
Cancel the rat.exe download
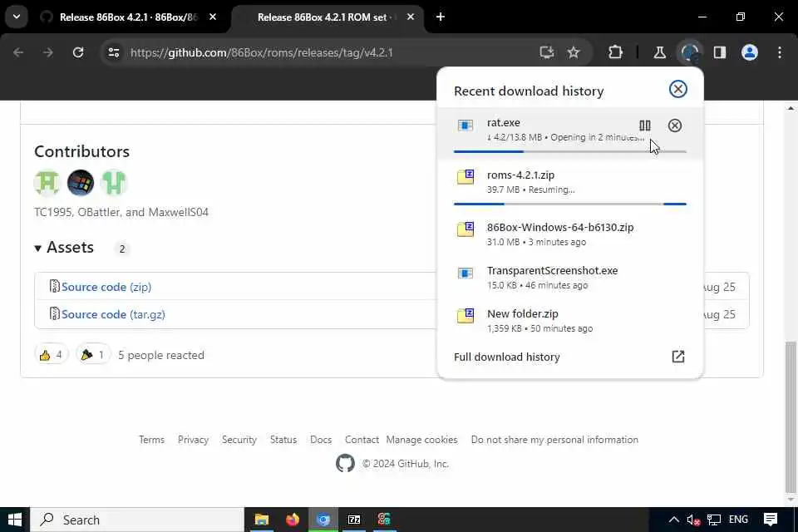[675, 126]
